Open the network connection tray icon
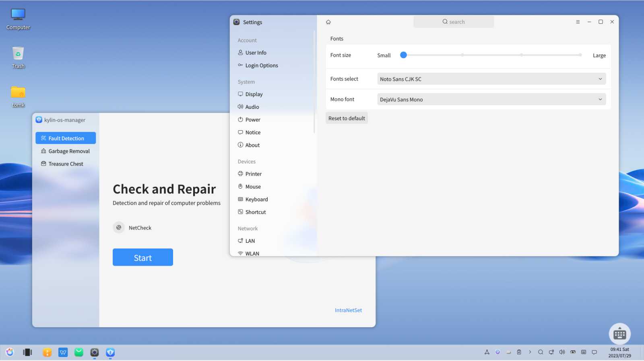 [x=551, y=352]
